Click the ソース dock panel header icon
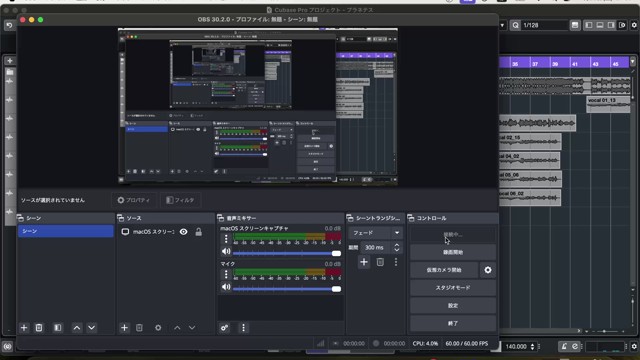 tap(120, 218)
